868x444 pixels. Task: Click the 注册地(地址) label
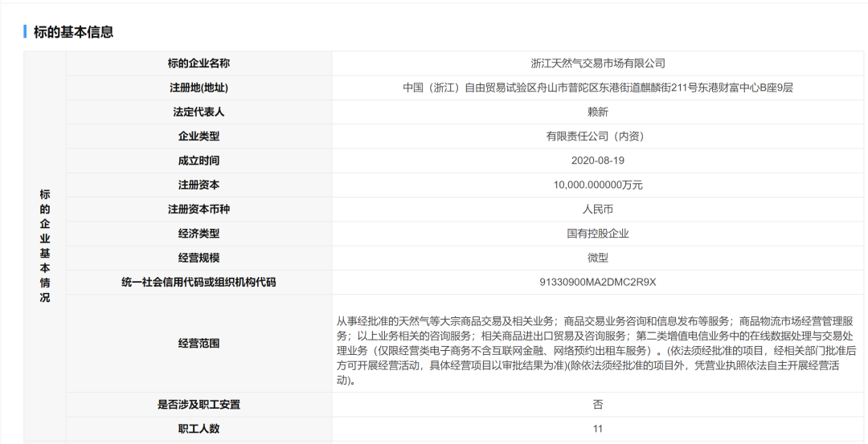tap(199, 88)
